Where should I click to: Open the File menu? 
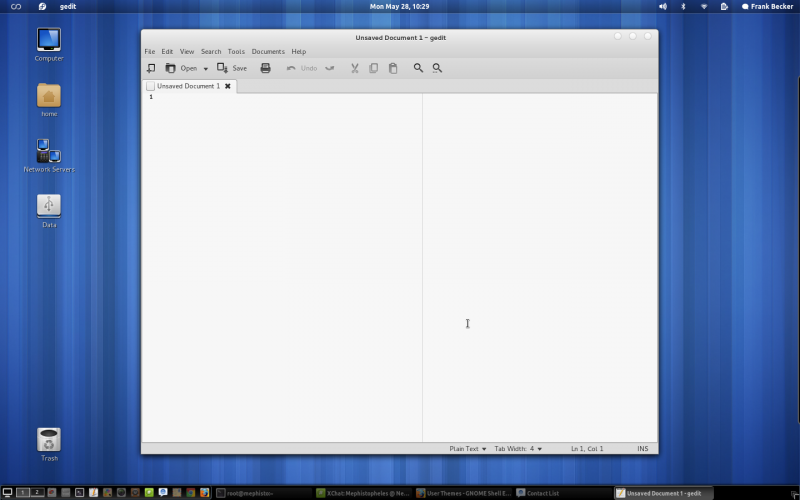[149, 52]
